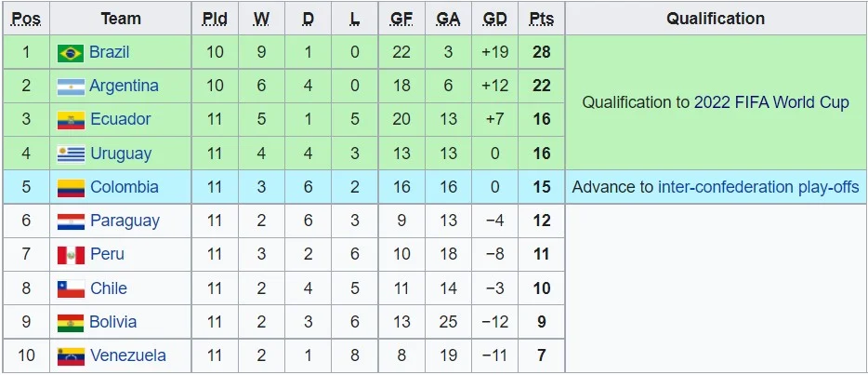Click the GD column header abbreviation
The image size is (868, 375).
pyautogui.click(x=495, y=19)
